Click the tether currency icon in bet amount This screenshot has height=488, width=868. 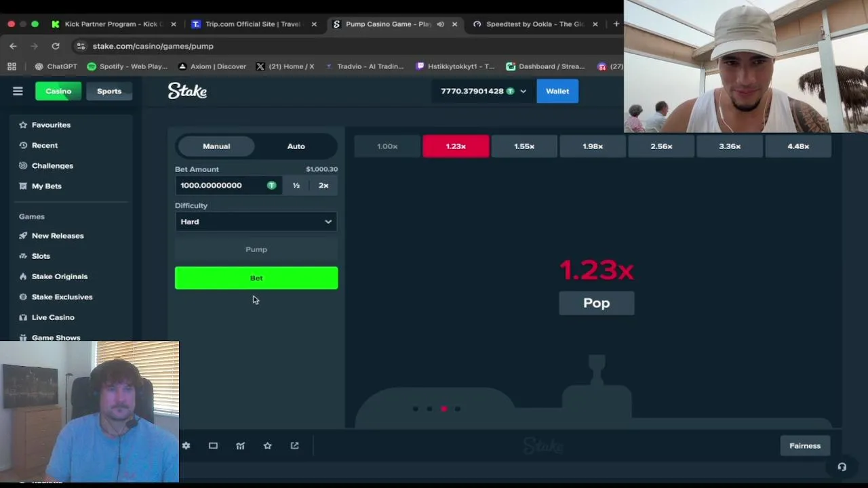271,185
